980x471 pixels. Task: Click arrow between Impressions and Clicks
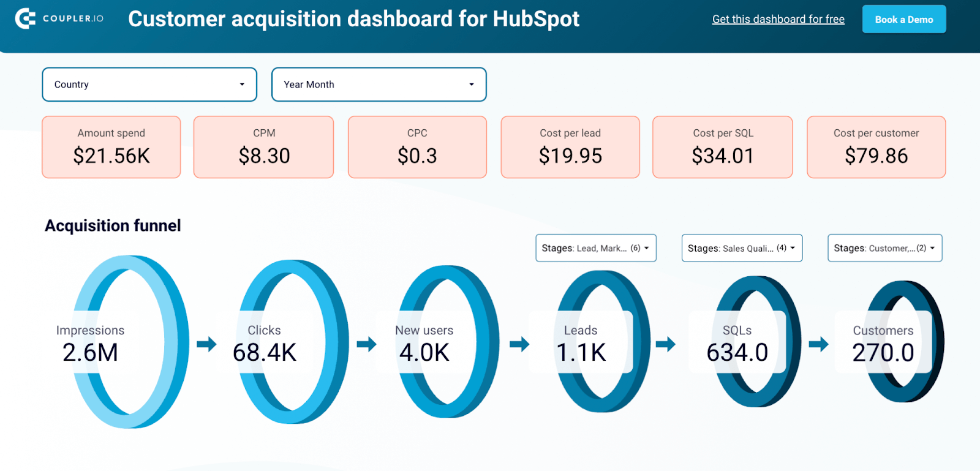[206, 344]
